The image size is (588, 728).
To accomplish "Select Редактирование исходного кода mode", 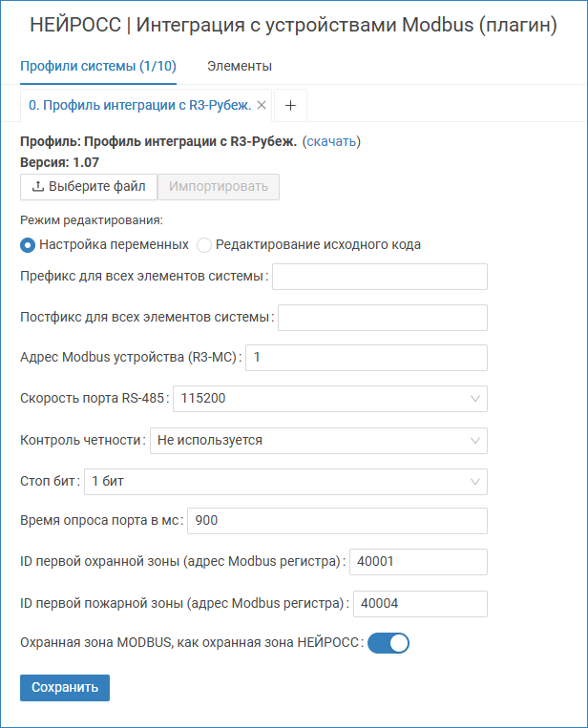I will pos(204,244).
